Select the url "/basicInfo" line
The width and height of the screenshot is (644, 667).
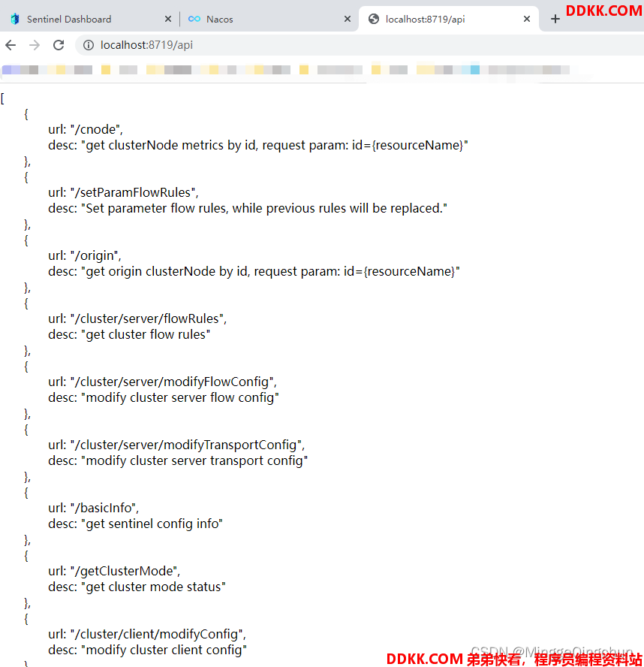pos(94,508)
